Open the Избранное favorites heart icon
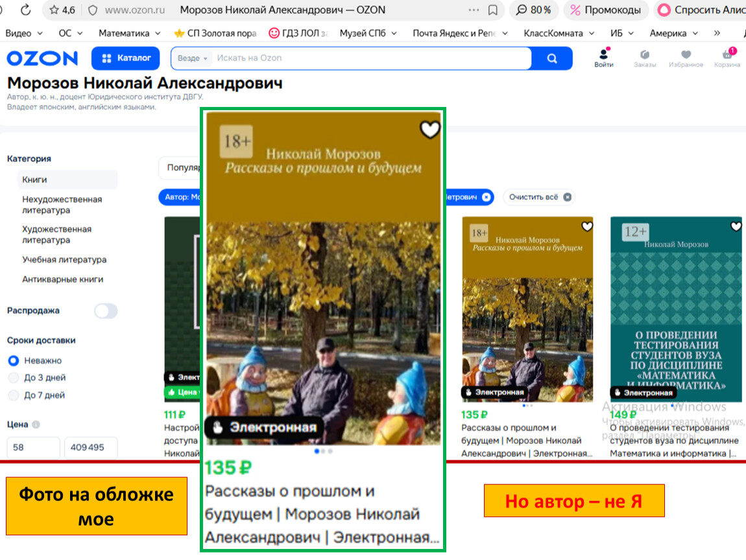Viewport: 746px width, 560px height. pyautogui.click(x=686, y=58)
